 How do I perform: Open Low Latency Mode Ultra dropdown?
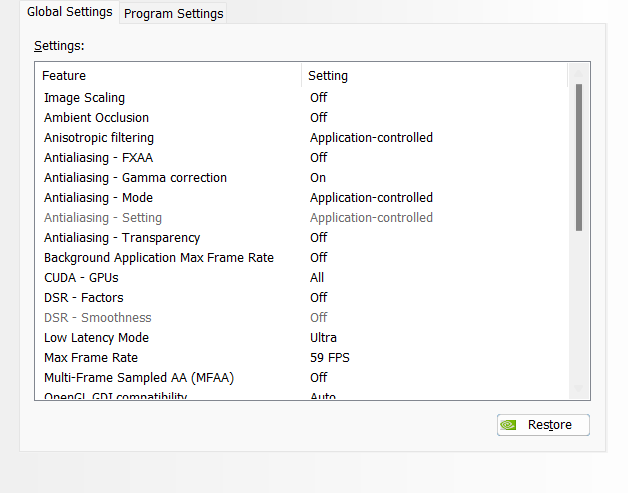point(323,337)
